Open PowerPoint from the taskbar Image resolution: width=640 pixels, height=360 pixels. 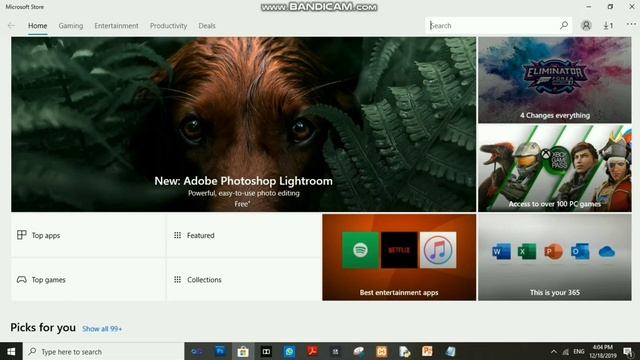tap(427, 351)
